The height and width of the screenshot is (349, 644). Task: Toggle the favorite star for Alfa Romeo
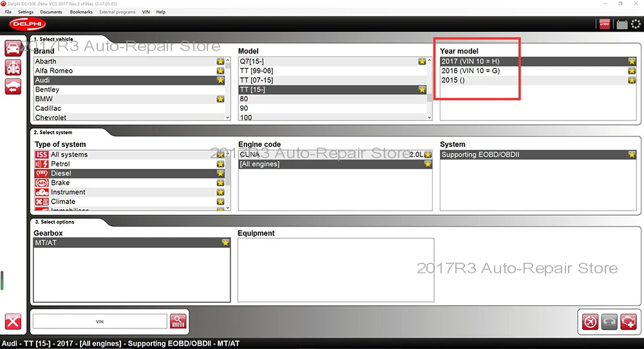pos(220,71)
